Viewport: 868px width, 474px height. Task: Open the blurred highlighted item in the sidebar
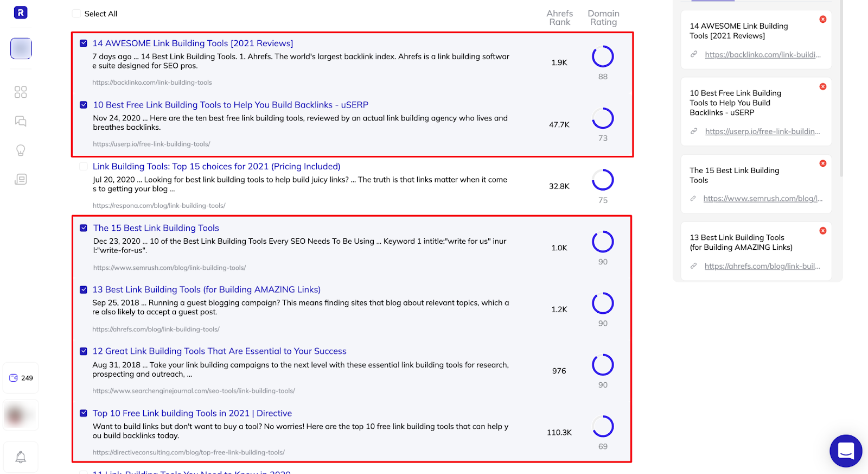tap(21, 48)
